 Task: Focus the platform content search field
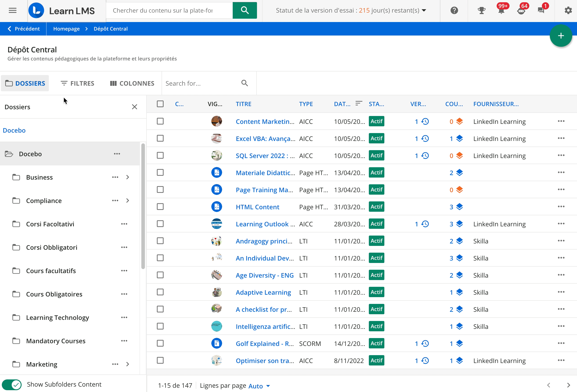[169, 10]
